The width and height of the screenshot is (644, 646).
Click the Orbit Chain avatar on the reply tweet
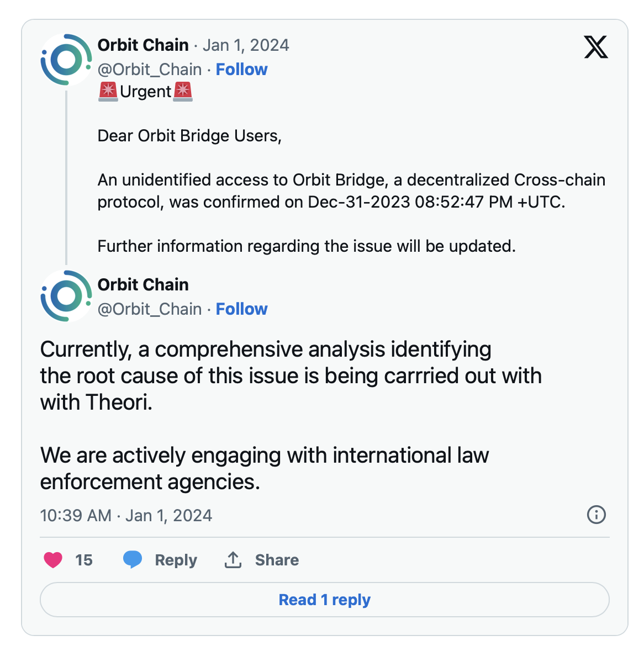click(x=66, y=296)
